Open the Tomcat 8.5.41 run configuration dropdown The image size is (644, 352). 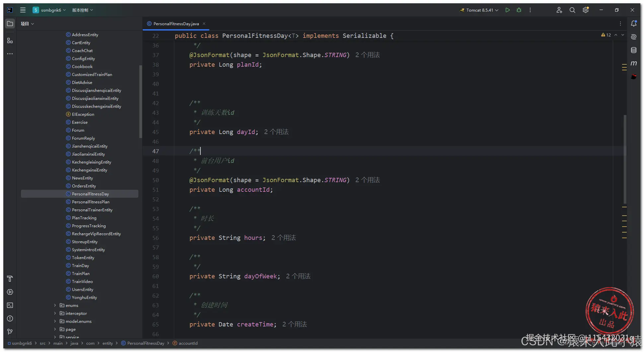point(479,10)
